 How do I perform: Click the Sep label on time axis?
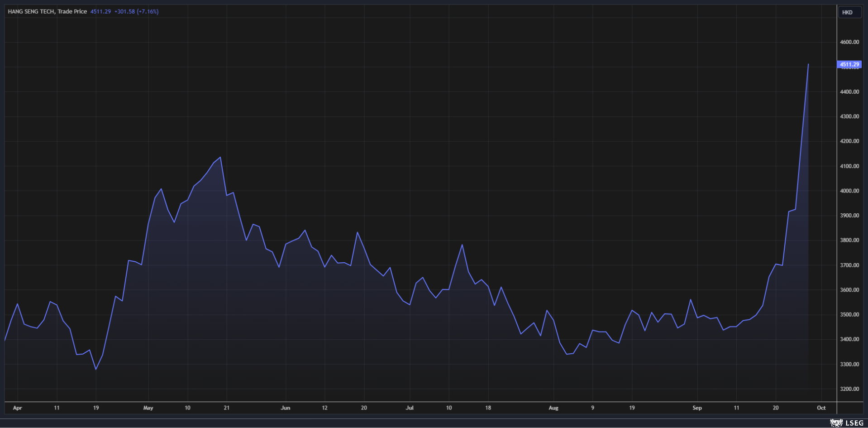point(697,408)
